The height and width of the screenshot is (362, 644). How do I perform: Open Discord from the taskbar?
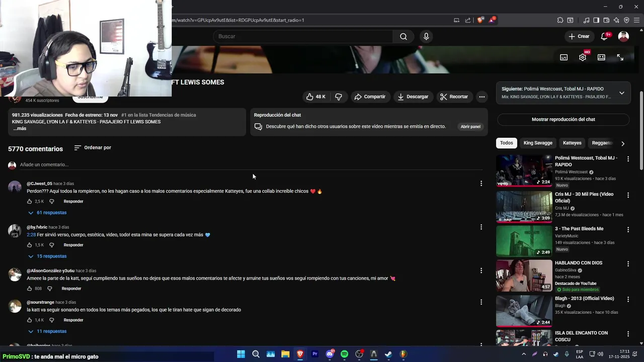pos(330,354)
